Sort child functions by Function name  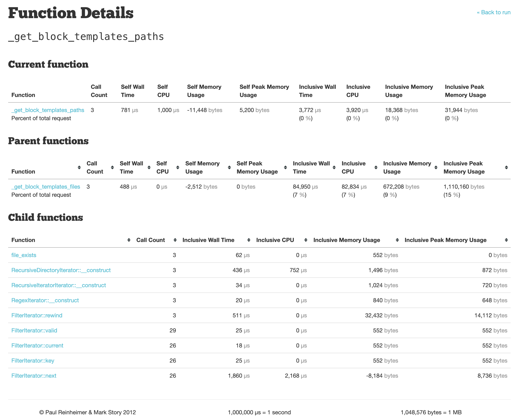coord(23,240)
